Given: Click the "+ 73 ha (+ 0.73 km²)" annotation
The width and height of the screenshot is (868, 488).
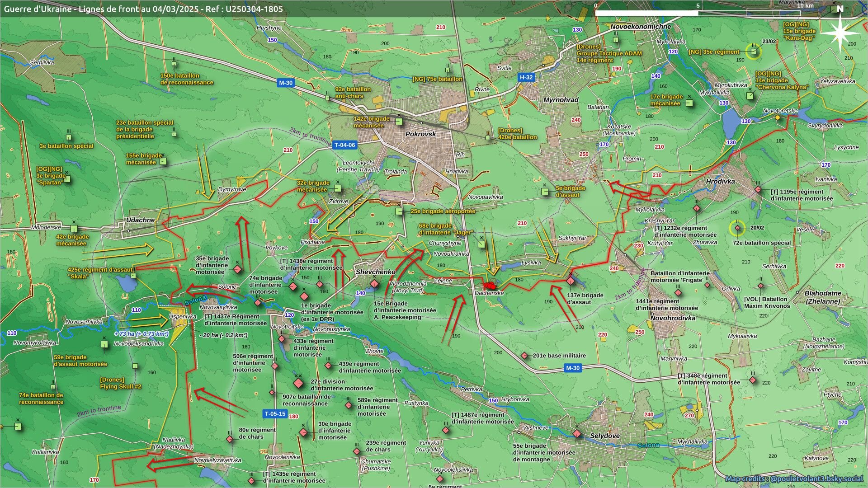Looking at the screenshot, I should coord(142,334).
